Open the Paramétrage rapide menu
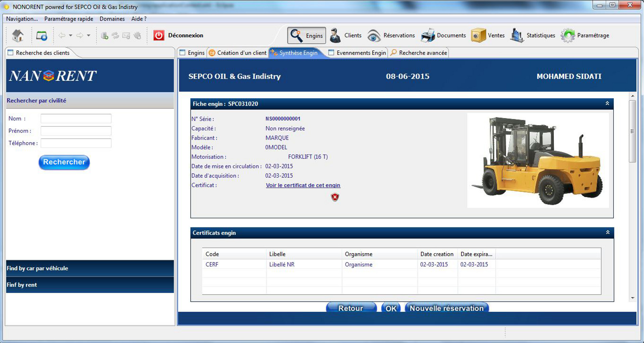 [68, 19]
